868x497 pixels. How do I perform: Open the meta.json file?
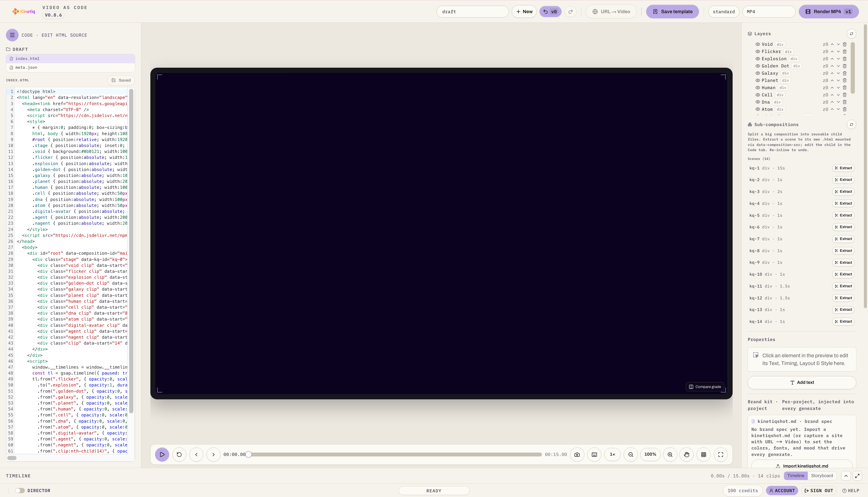70,68
